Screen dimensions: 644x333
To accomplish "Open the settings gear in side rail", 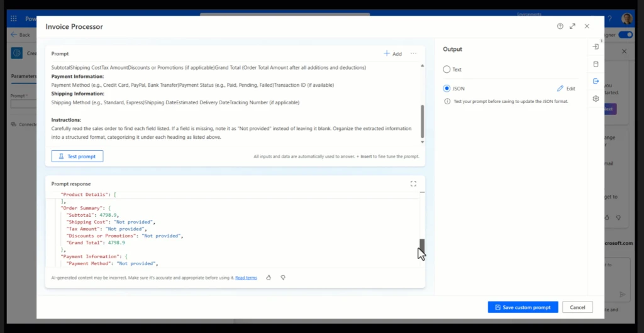I will pyautogui.click(x=596, y=99).
